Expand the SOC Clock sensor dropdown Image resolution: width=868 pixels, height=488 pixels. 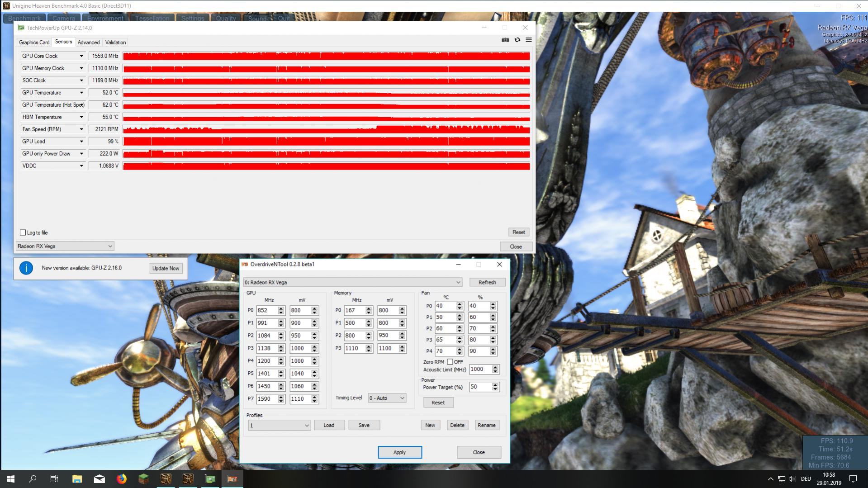pos(81,81)
